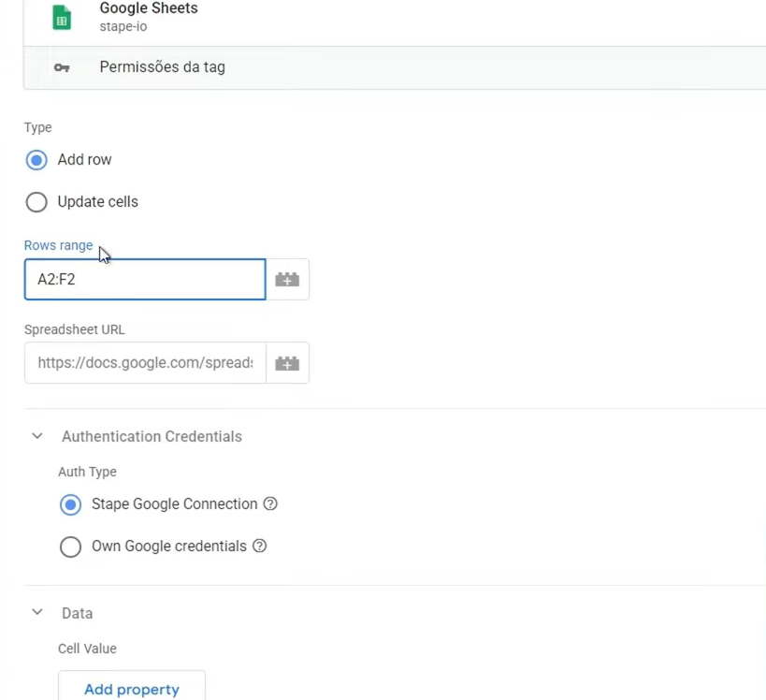Select the Update cells radio button
The width and height of the screenshot is (766, 700).
pos(36,202)
